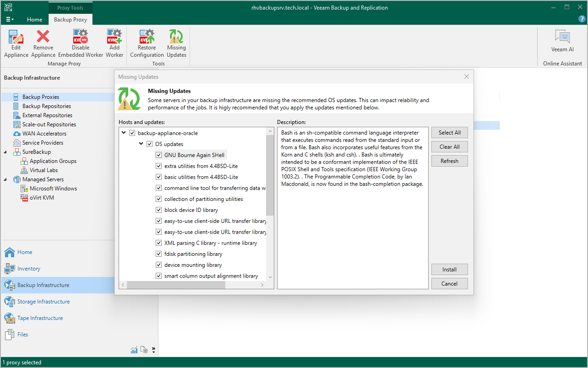Image resolution: width=588 pixels, height=368 pixels.
Task: Click the Clear All button
Action: tap(450, 147)
